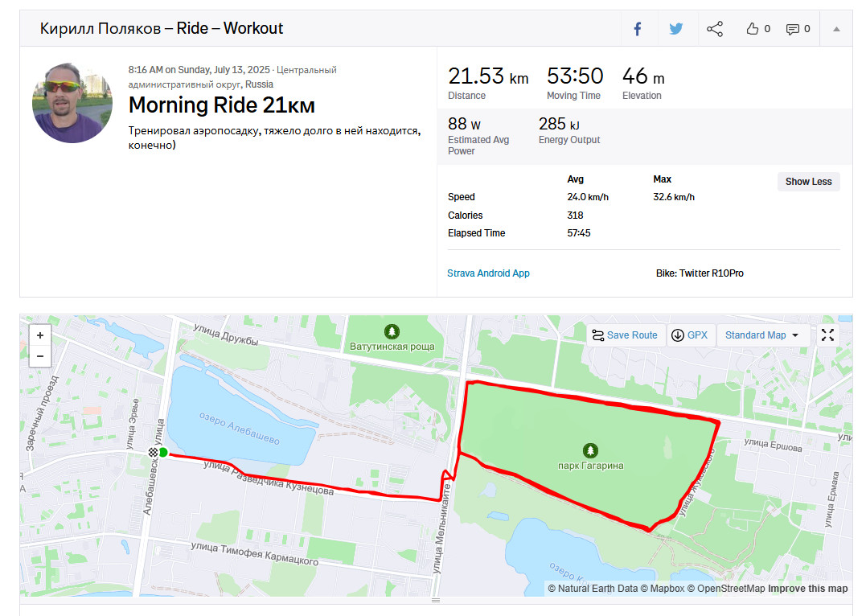The width and height of the screenshot is (866, 616).
Task: Open Standard Map style dropdown
Action: click(762, 335)
